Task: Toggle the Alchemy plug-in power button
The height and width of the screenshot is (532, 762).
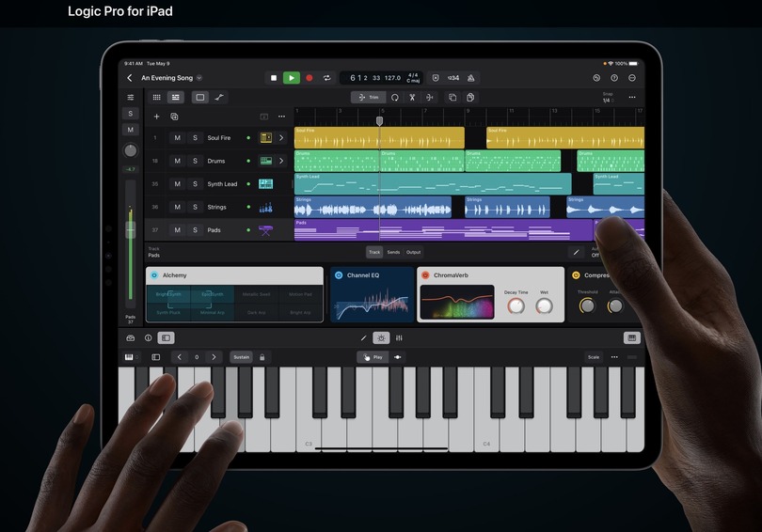Action: pos(154,275)
